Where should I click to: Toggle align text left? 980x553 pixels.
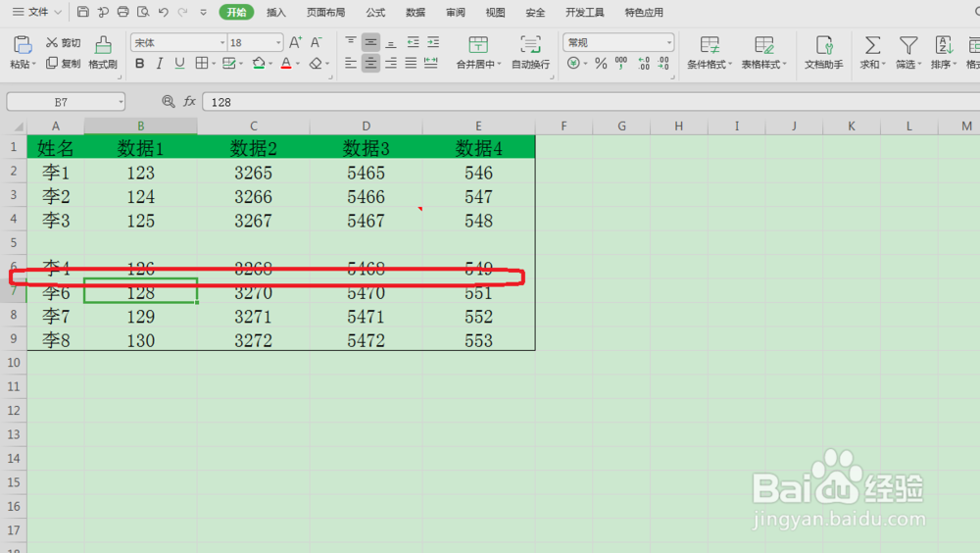click(x=351, y=63)
